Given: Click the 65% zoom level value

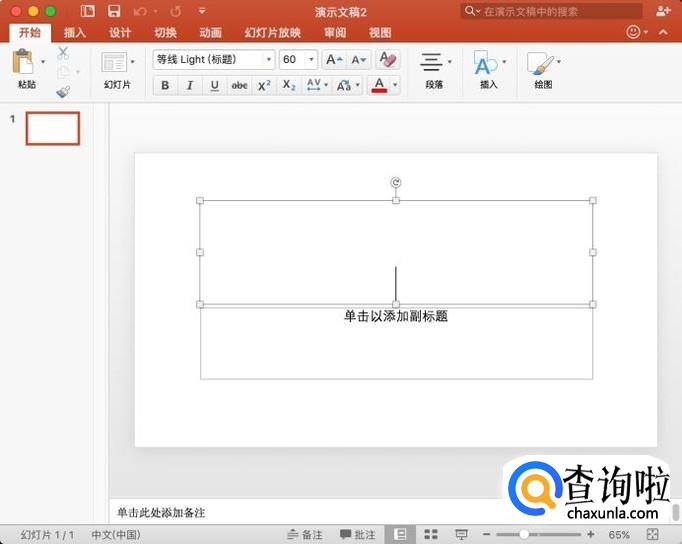Looking at the screenshot, I should coord(619,534).
